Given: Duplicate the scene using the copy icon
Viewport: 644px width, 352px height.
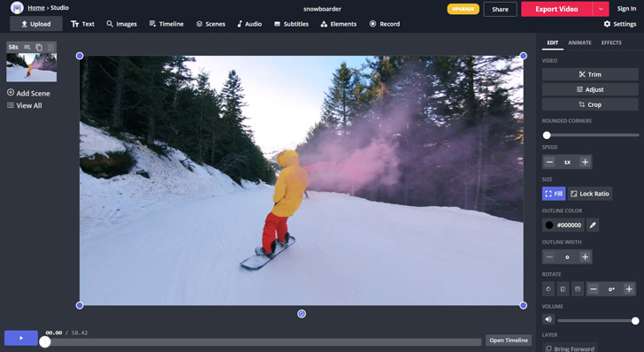Looking at the screenshot, I should coord(39,47).
